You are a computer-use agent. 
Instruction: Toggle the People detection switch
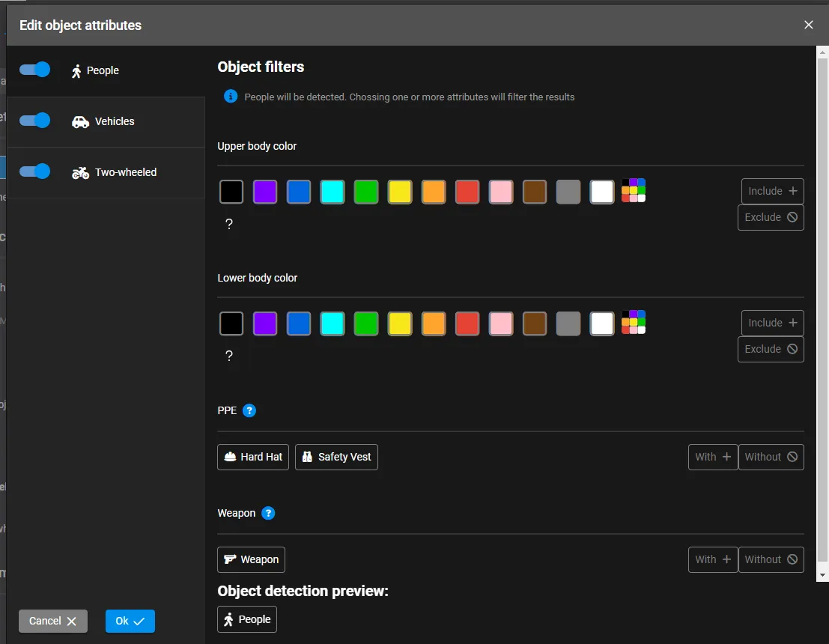point(35,70)
